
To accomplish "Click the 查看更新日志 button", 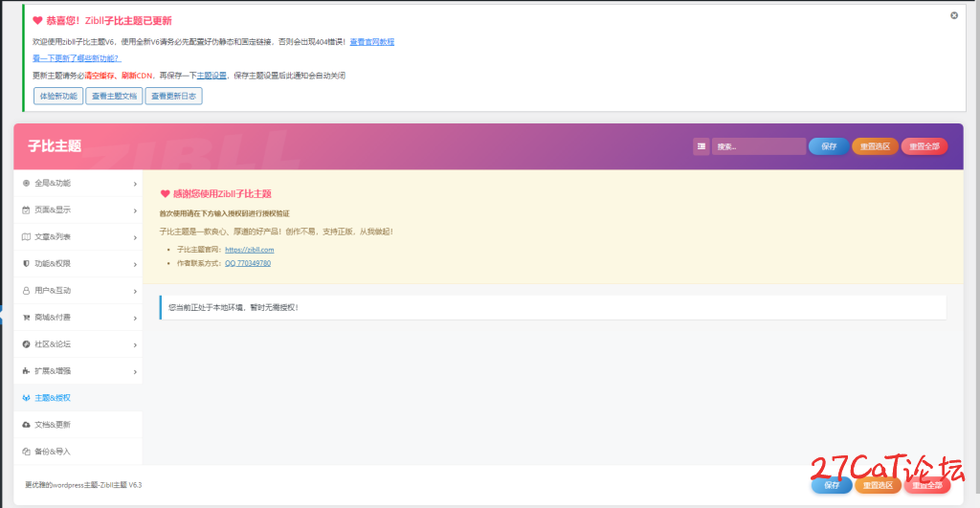I will click(x=174, y=97).
